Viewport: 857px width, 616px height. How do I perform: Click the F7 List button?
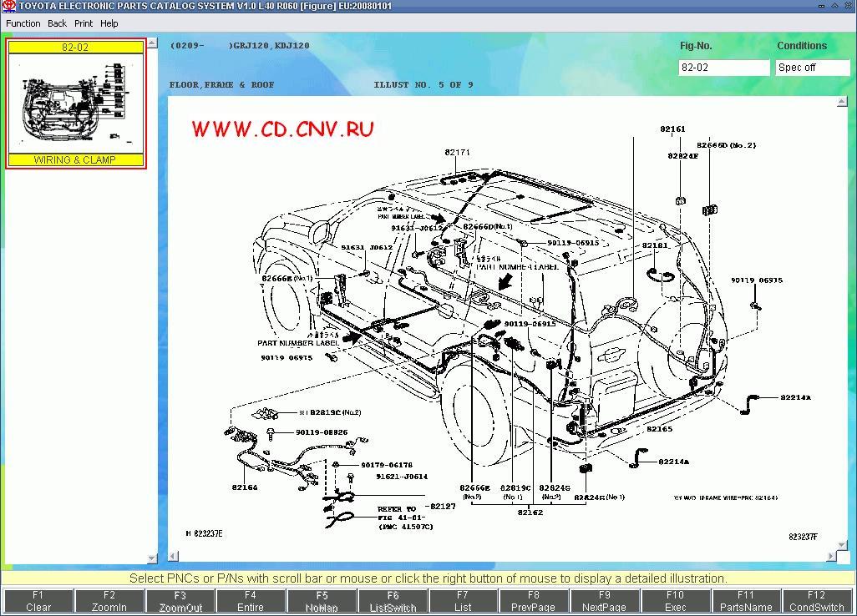[x=463, y=601]
